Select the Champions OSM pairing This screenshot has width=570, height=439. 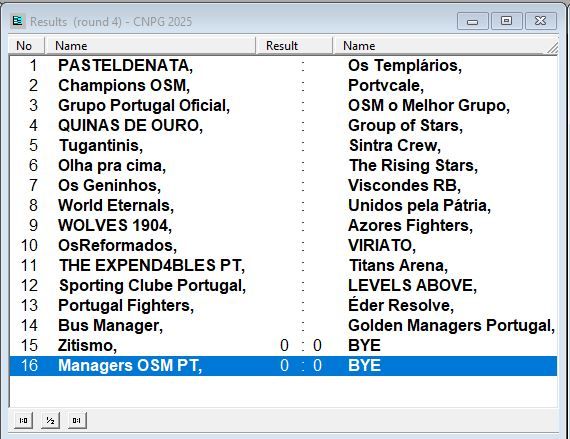[x=283, y=85]
